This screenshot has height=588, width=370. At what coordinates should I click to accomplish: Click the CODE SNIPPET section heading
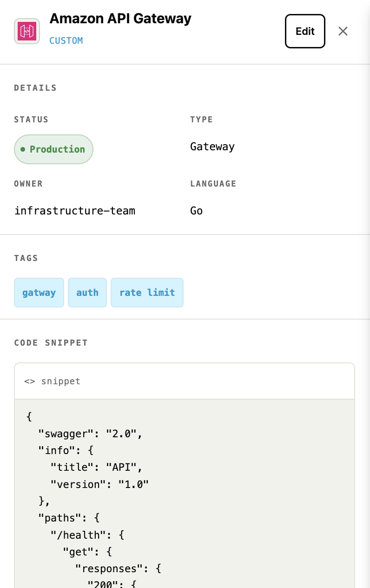(x=51, y=343)
